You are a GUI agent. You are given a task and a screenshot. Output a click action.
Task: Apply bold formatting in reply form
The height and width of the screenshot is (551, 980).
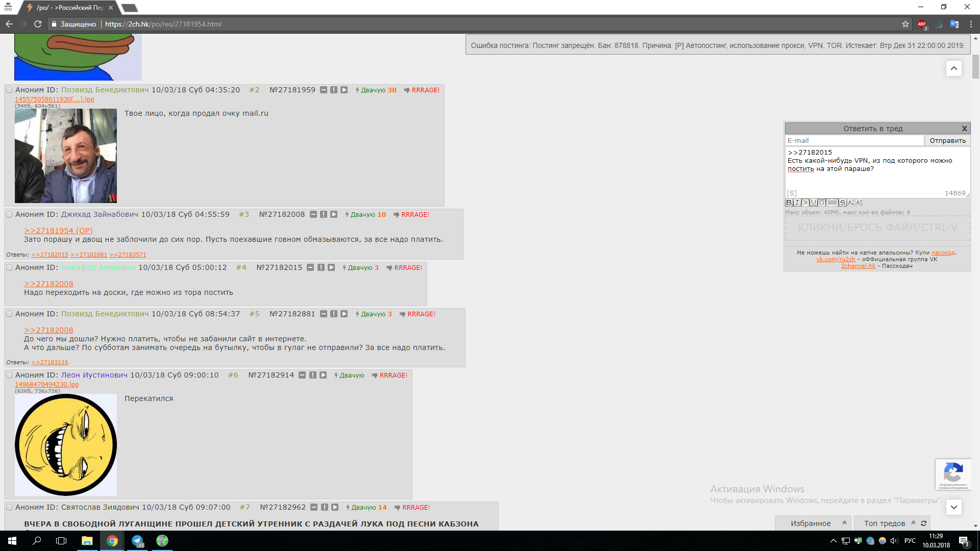click(x=789, y=203)
